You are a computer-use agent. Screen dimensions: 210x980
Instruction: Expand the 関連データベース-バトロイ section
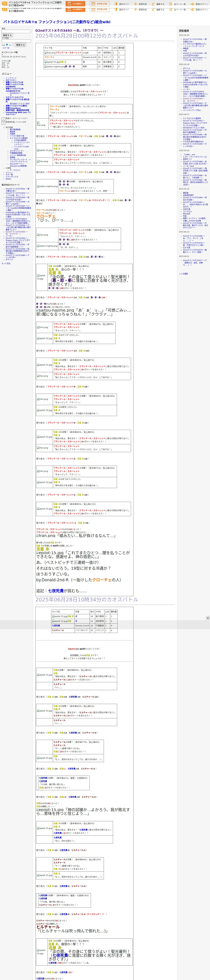[3, 119]
